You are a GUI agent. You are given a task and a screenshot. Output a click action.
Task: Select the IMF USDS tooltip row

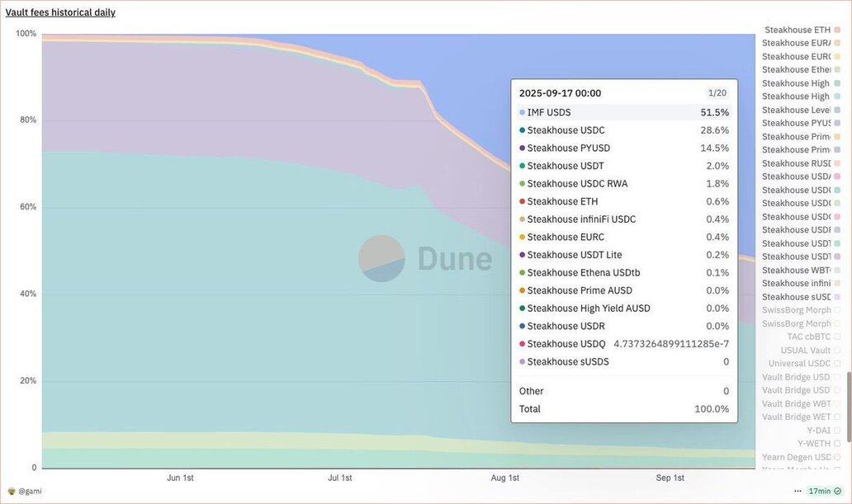(624, 112)
